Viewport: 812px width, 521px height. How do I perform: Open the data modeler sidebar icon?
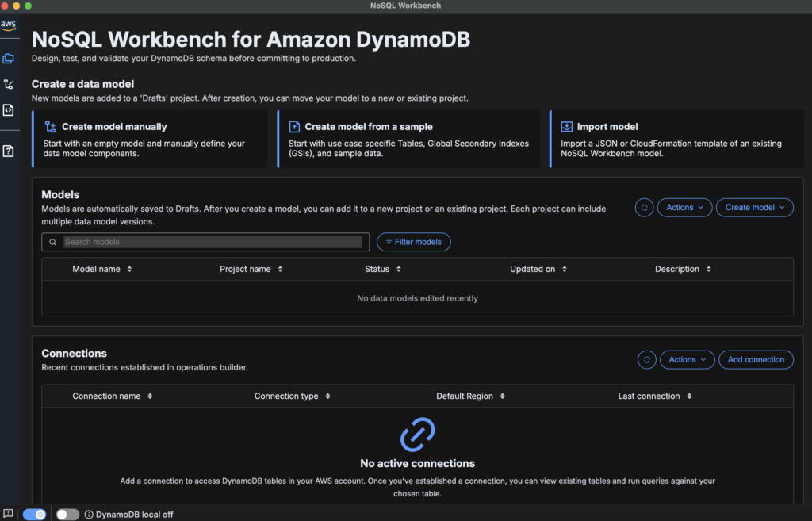(x=9, y=84)
